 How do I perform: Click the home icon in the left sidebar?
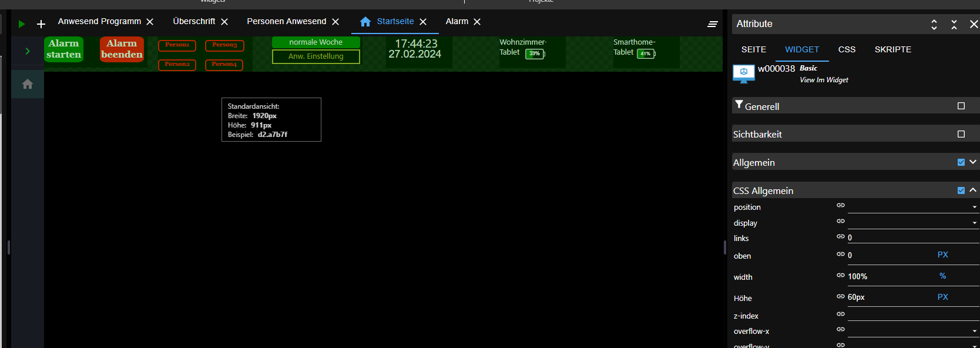(x=28, y=84)
